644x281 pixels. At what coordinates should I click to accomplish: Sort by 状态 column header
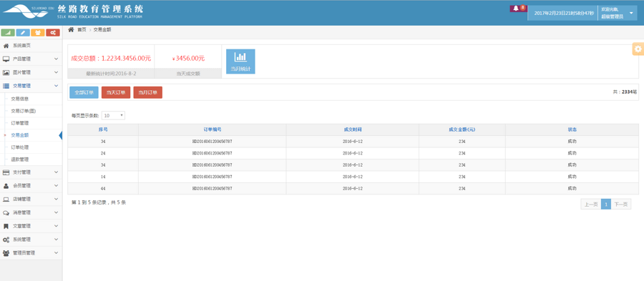tap(572, 129)
